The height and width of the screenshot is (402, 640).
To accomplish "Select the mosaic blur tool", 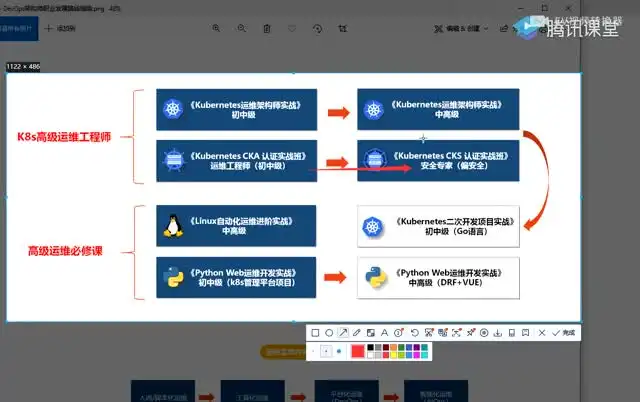I will click(371, 332).
